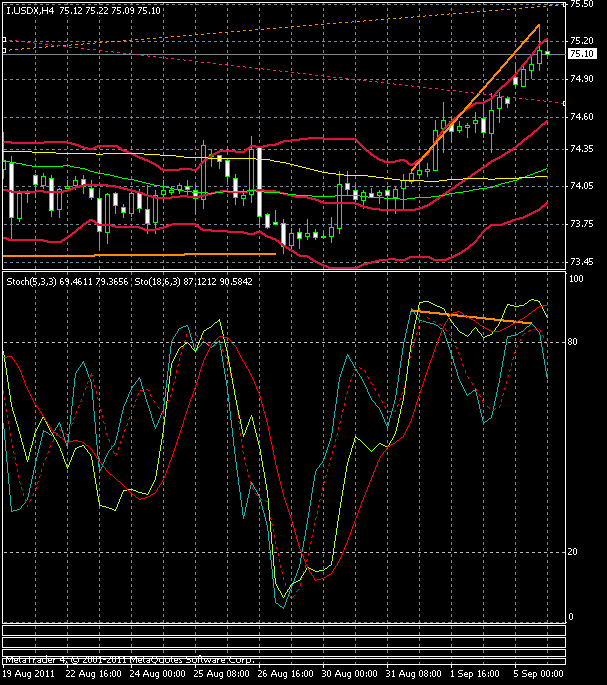Click the 20 level on stochastic scale
This screenshot has width=607, height=685.
coord(572,552)
